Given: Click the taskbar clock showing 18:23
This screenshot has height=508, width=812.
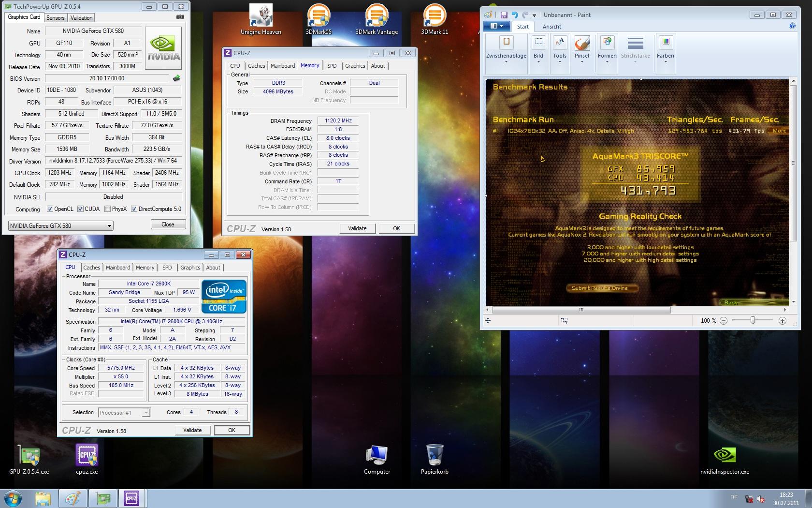Looking at the screenshot, I should [x=786, y=498].
